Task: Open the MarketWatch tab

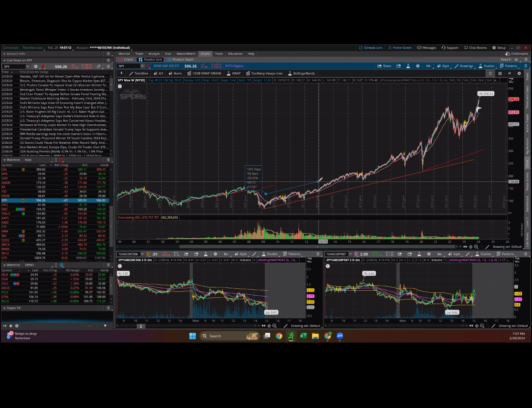Action: coord(186,53)
